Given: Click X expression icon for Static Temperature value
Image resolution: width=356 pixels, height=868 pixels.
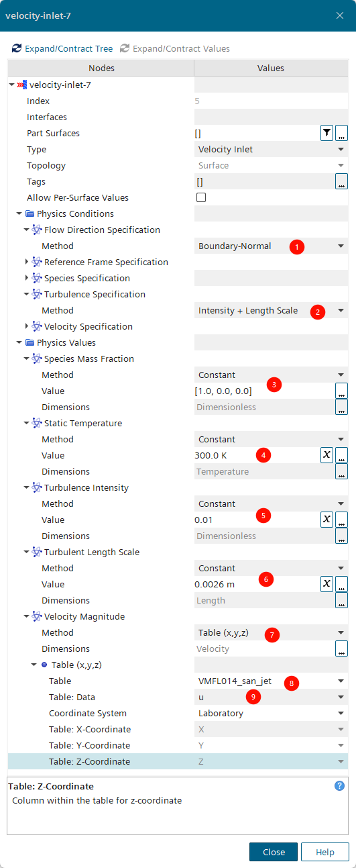Looking at the screenshot, I should [327, 455].
